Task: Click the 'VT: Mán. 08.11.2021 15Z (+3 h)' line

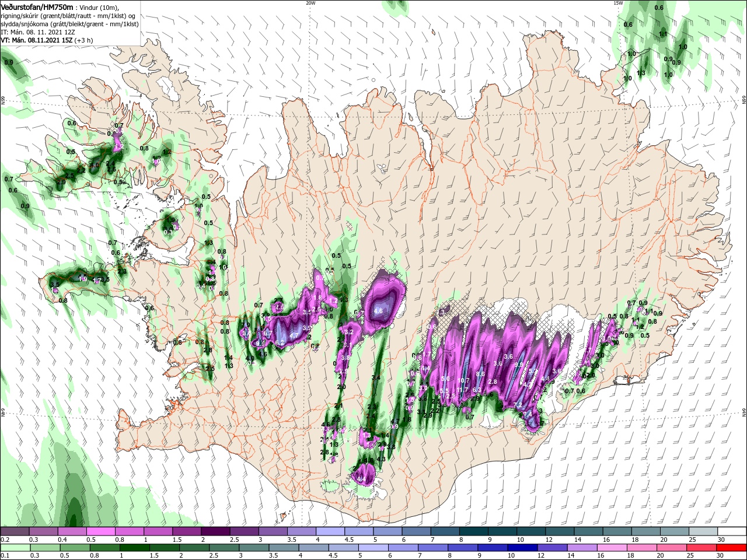Action: pos(46,40)
